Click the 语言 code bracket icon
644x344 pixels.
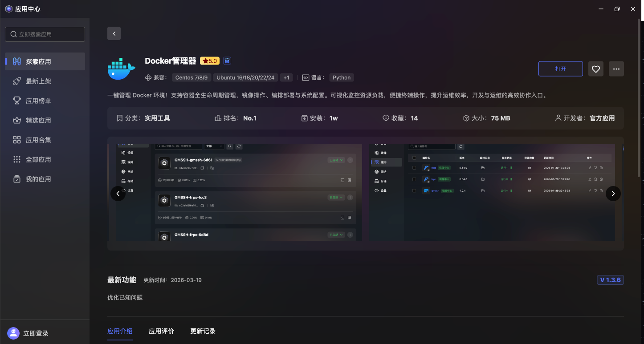coord(306,77)
